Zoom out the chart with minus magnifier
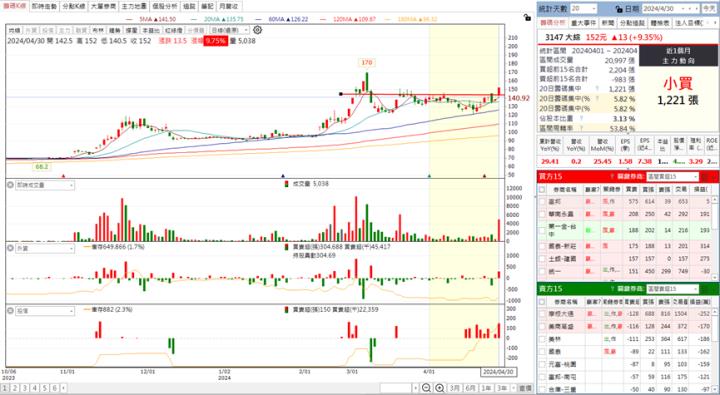This screenshot has width=720, height=395. click(426, 388)
